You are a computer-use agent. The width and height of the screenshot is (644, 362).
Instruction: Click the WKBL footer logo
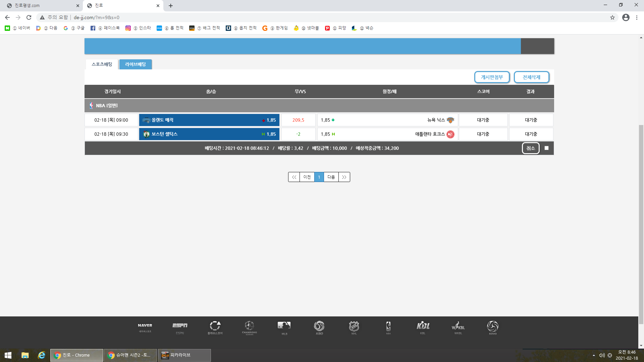458,327
